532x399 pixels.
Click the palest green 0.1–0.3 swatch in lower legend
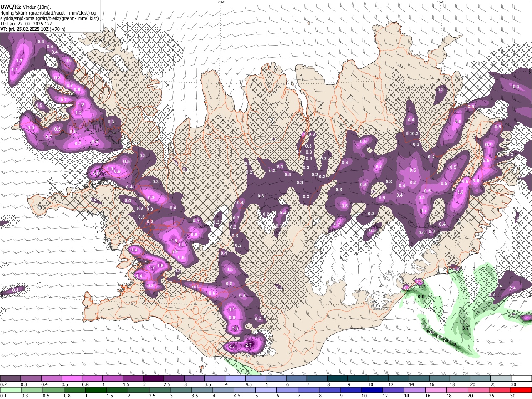(11, 390)
